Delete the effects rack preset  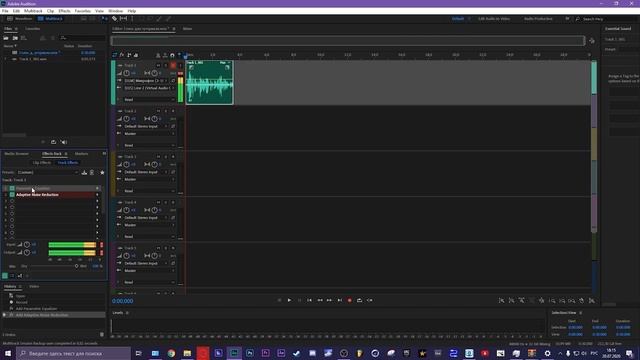92,173
